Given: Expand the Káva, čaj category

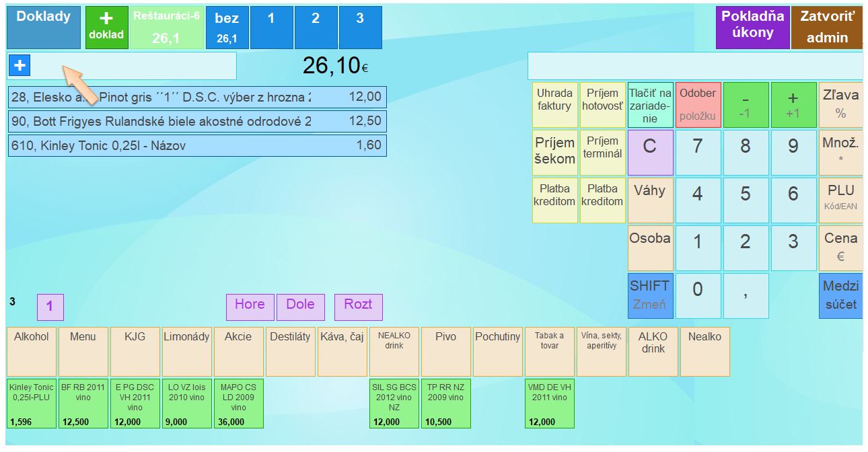Looking at the screenshot, I should tap(342, 351).
